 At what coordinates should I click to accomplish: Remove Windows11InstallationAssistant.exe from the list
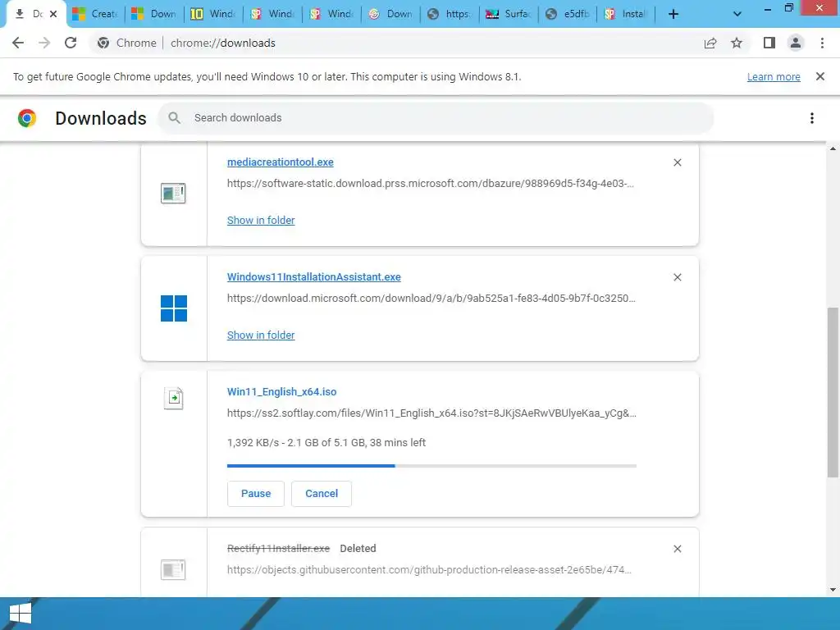677,277
